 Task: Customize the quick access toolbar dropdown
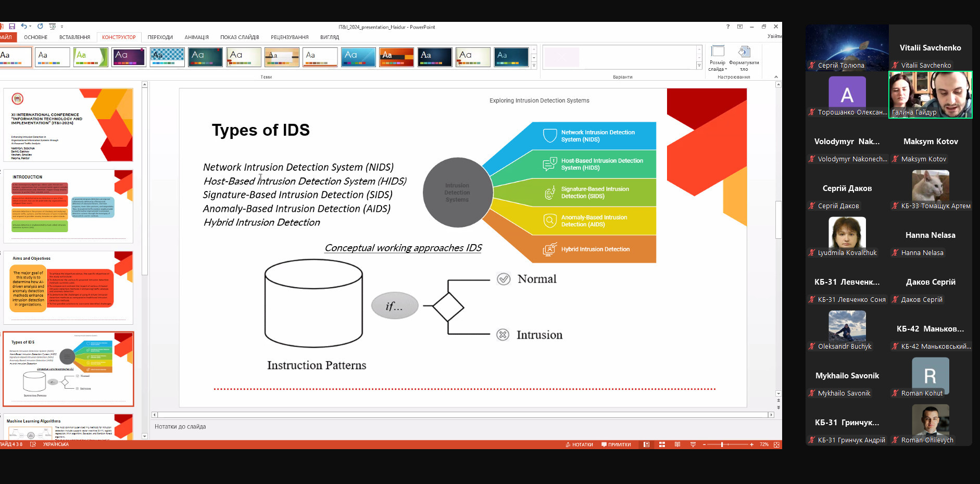coord(62,27)
